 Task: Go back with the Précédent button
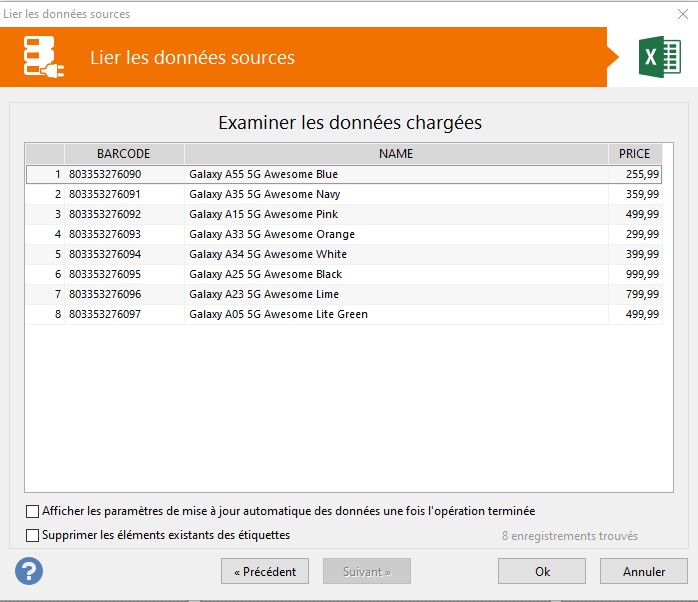point(265,571)
